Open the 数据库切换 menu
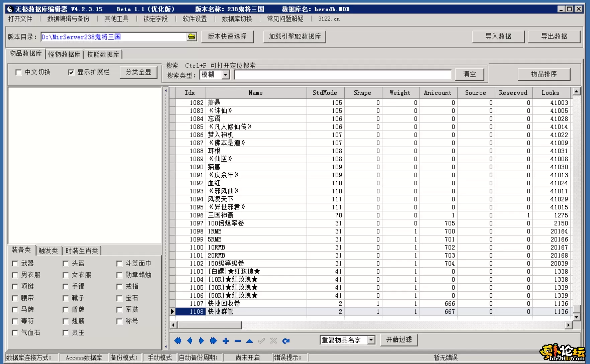590x364 pixels. (x=237, y=19)
